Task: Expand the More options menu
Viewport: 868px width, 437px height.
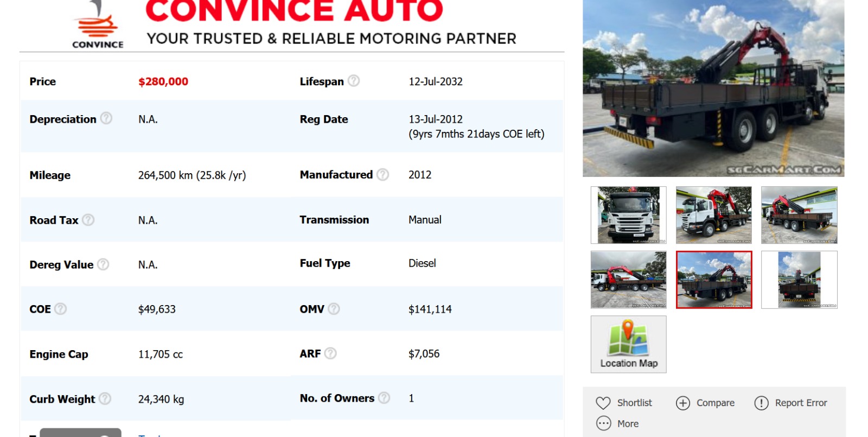Action: point(617,423)
